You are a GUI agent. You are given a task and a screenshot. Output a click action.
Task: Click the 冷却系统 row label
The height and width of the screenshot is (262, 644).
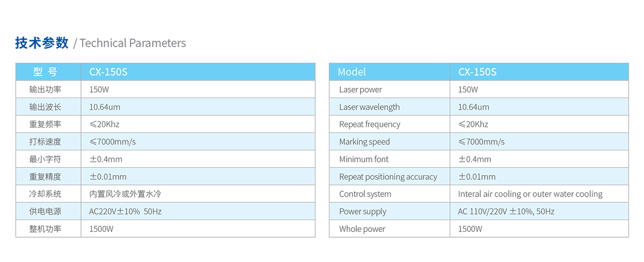point(45,194)
